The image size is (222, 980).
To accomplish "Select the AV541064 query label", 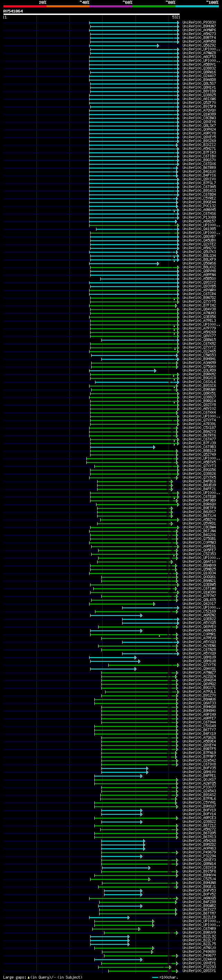I will coord(13,11).
